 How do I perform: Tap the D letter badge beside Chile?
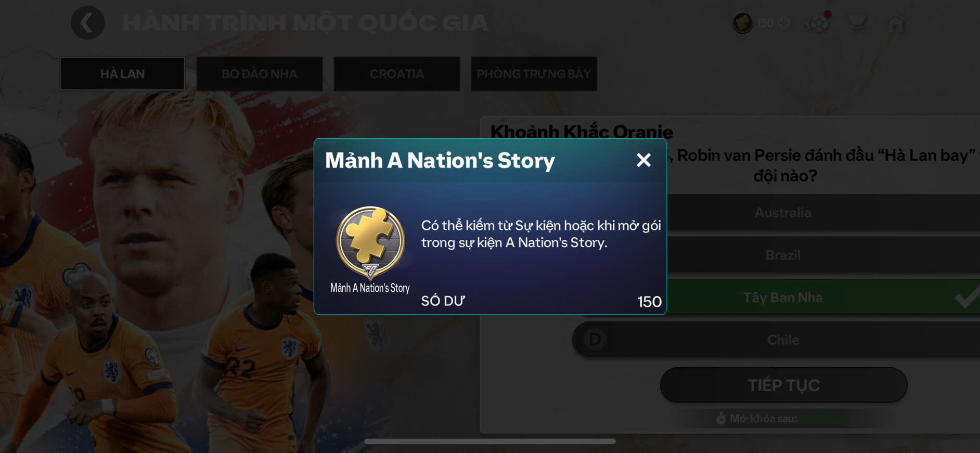595,340
